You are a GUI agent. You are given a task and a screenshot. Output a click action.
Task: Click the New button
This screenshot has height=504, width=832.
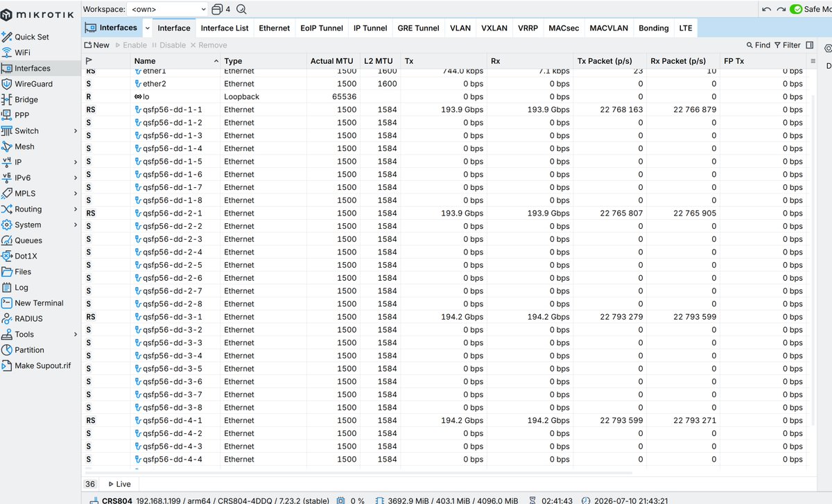[x=97, y=45]
